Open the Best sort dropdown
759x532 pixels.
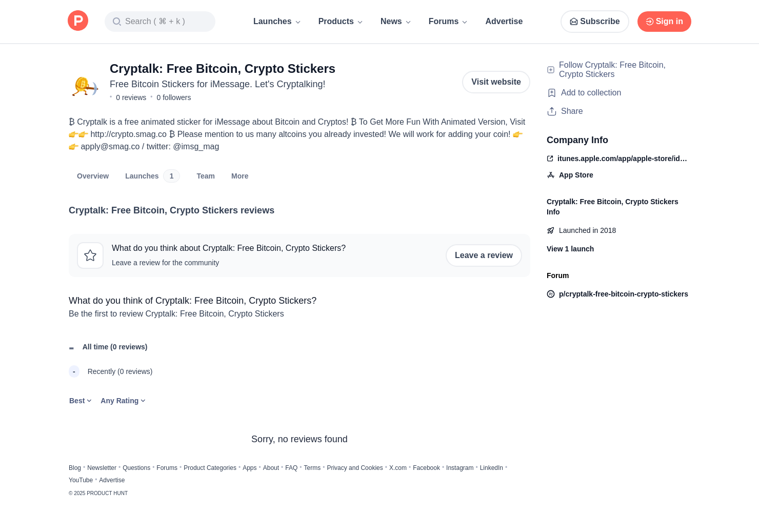click(80, 401)
